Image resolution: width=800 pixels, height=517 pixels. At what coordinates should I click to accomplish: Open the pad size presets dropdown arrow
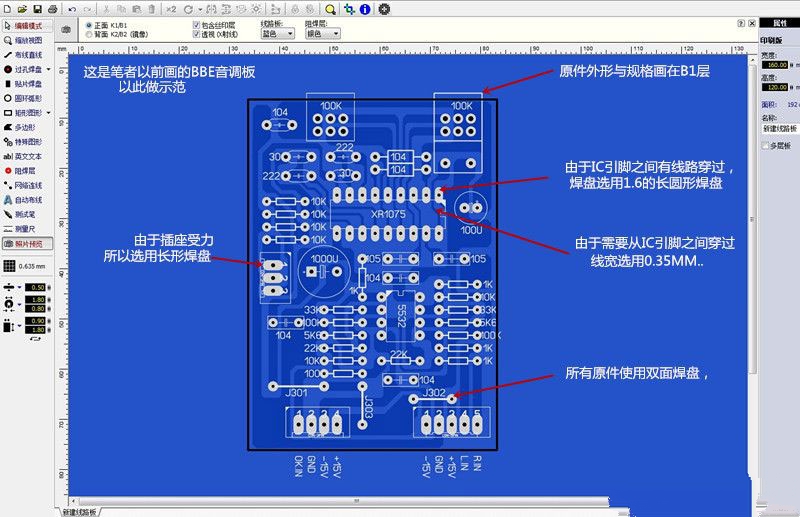coord(19,304)
